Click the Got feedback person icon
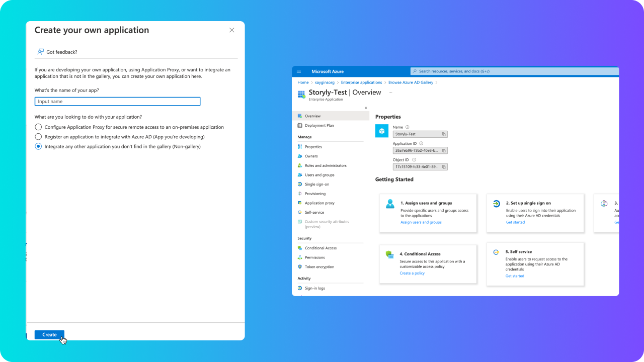Screen dimensions: 644x362 (41, 52)
